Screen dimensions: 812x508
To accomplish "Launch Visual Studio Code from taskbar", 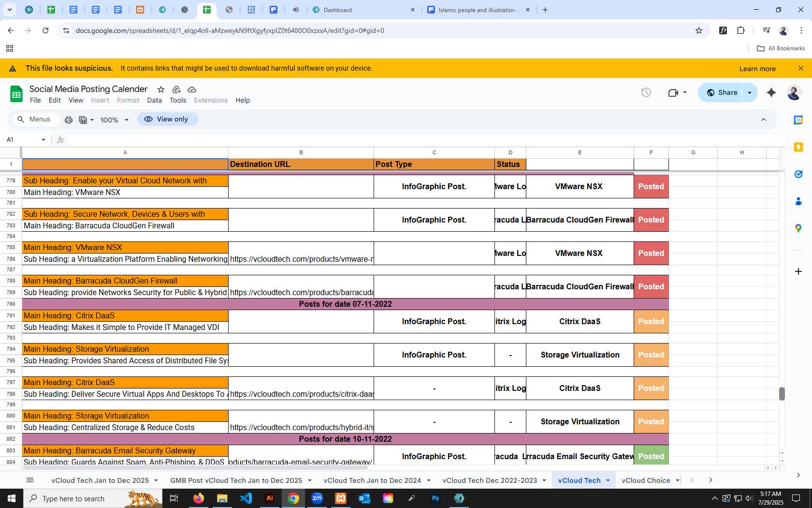I will pos(246,498).
